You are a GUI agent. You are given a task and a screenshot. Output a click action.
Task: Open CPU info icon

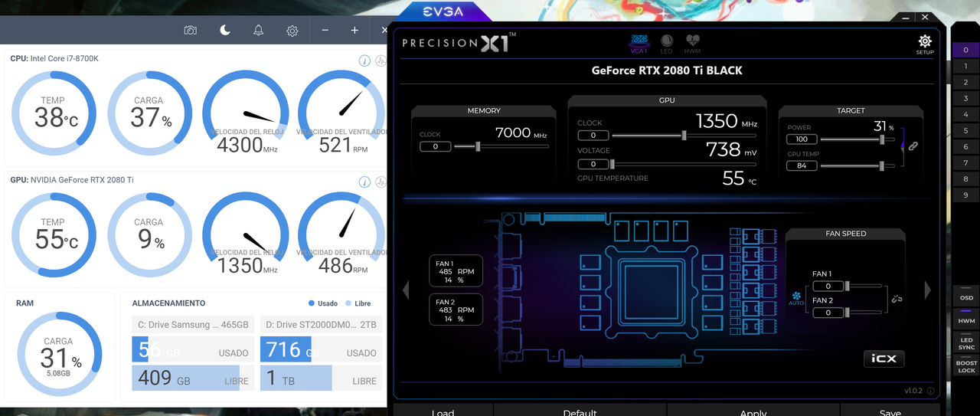(x=364, y=61)
